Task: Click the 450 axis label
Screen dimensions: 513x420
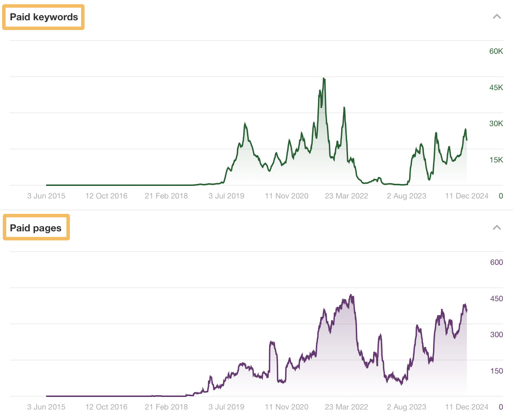Action: coord(496,298)
